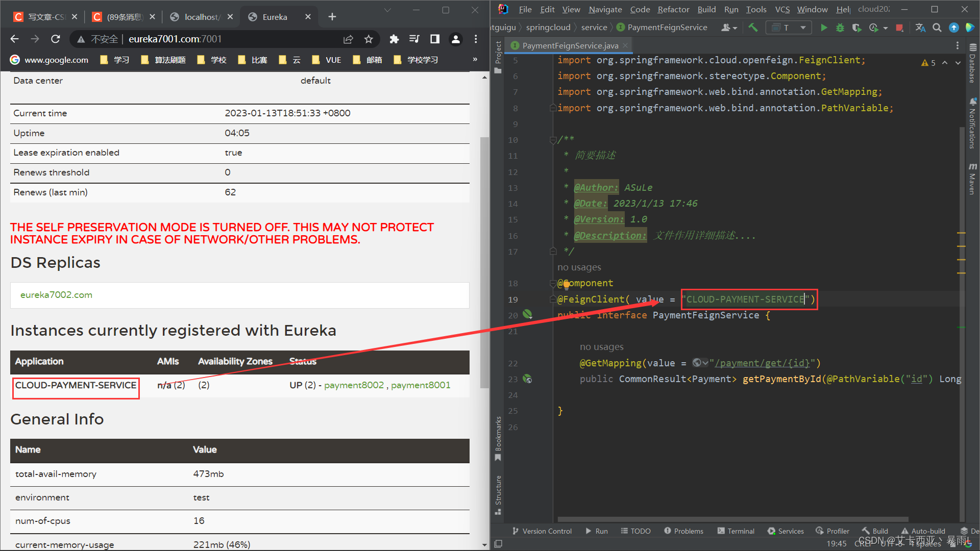Click the /payment/get/{id} URL link
980x551 pixels.
[x=763, y=363]
